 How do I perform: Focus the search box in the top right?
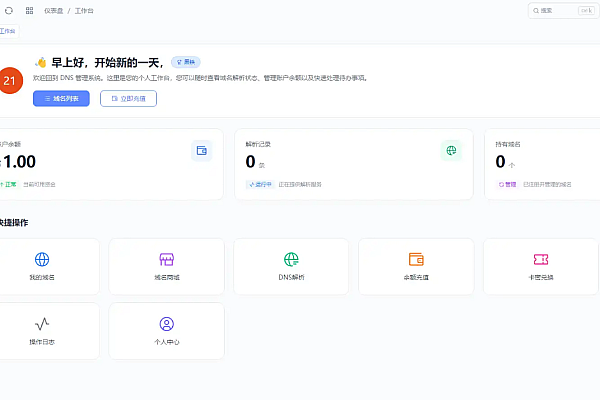click(x=563, y=11)
